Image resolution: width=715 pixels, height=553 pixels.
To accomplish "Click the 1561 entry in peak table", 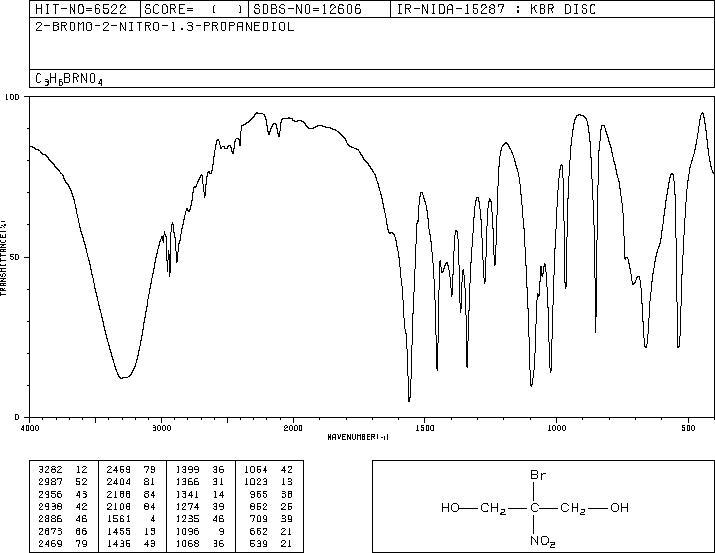I will [118, 519].
